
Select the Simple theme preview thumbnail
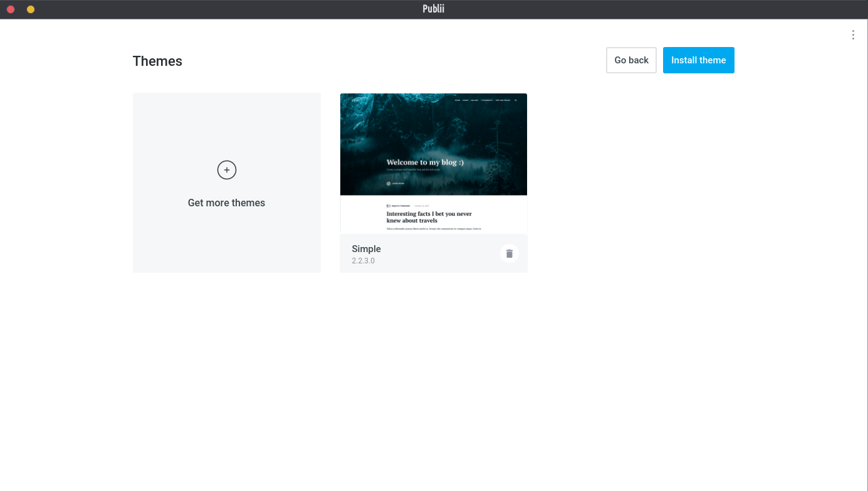434,164
